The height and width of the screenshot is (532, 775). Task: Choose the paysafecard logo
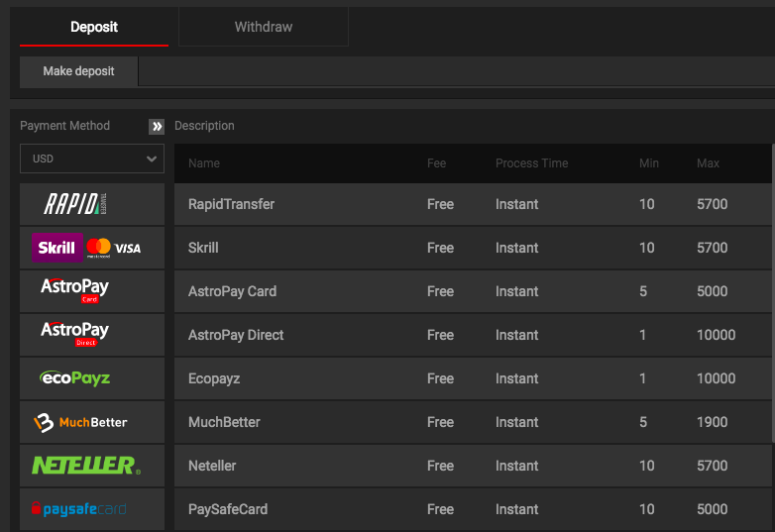pyautogui.click(x=92, y=509)
